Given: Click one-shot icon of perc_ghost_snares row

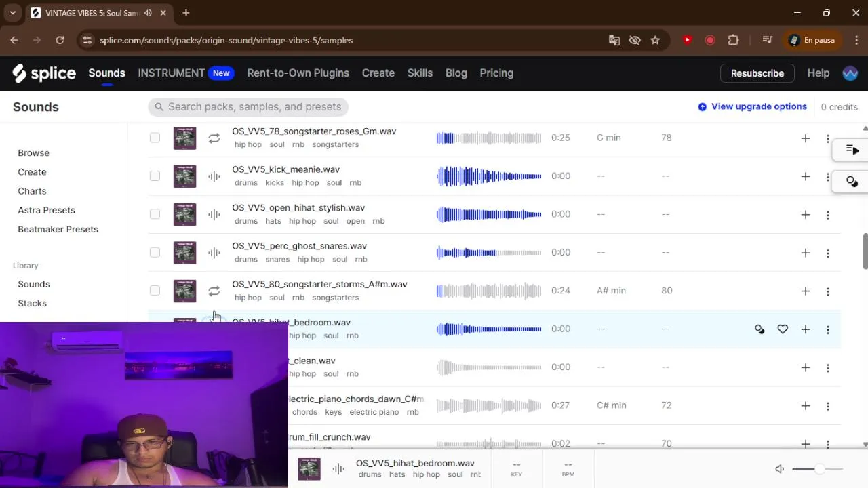Looking at the screenshot, I should click(x=214, y=253).
